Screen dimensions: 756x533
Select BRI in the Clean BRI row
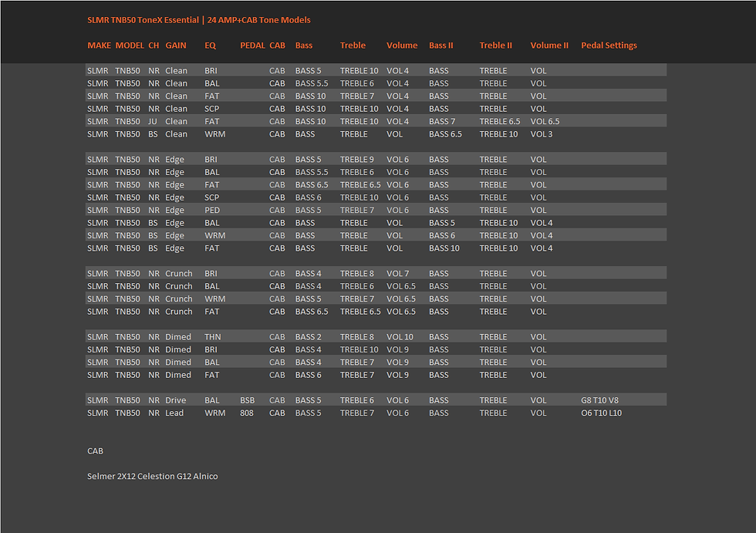tap(211, 71)
